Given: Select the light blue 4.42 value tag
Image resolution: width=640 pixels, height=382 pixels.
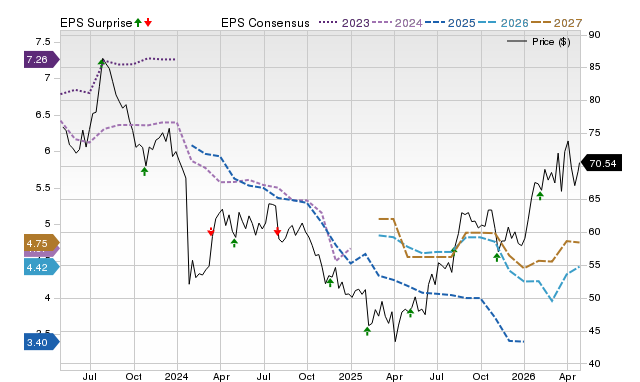Looking at the screenshot, I should pos(42,267).
